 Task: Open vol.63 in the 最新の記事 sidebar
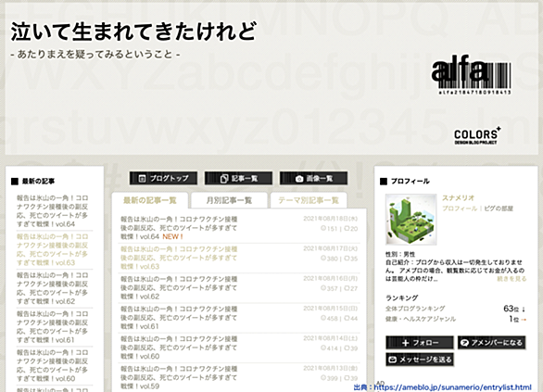click(x=53, y=249)
